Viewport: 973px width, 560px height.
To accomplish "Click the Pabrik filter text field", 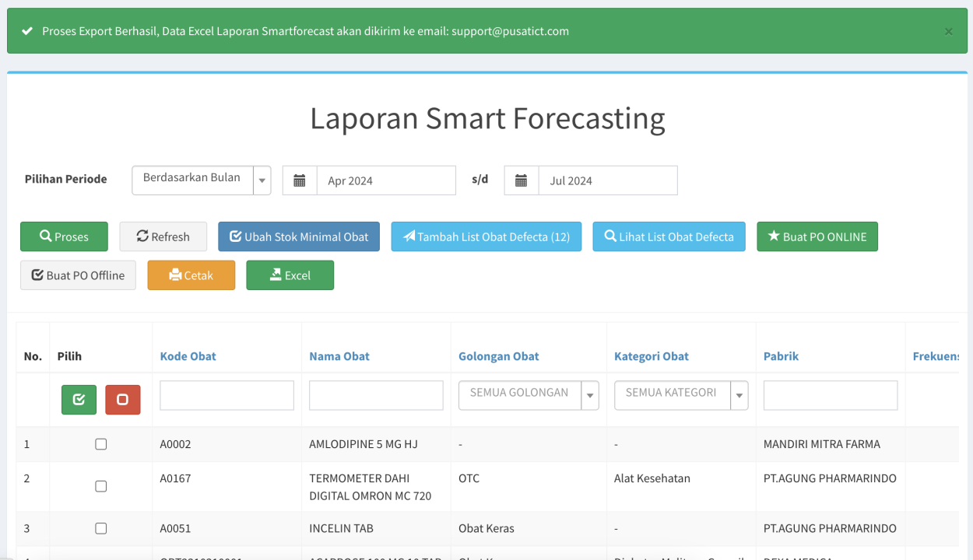I will click(830, 395).
